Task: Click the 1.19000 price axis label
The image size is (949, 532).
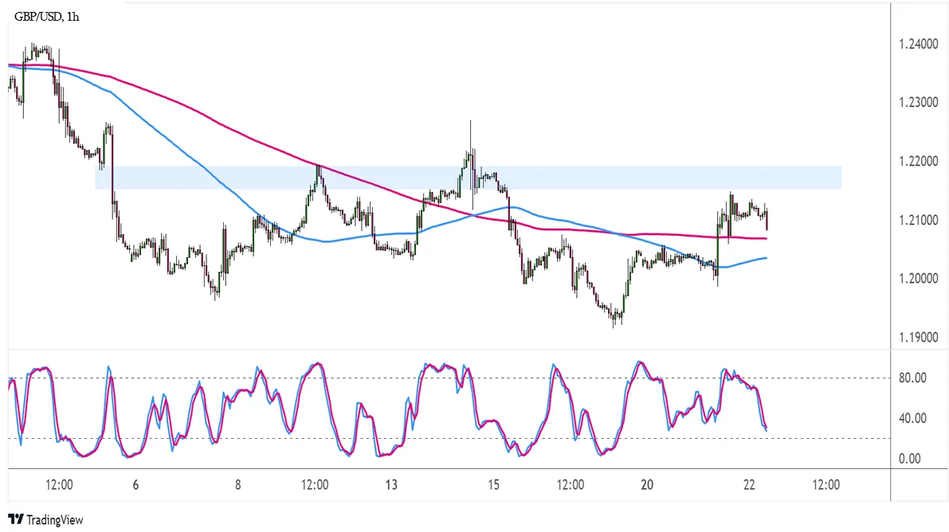Action: point(919,337)
